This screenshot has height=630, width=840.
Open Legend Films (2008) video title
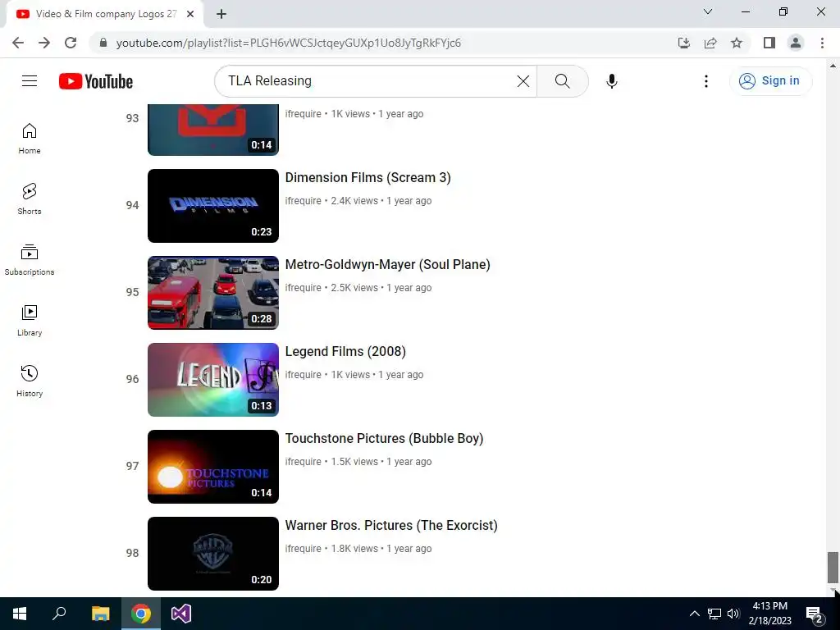(x=345, y=351)
